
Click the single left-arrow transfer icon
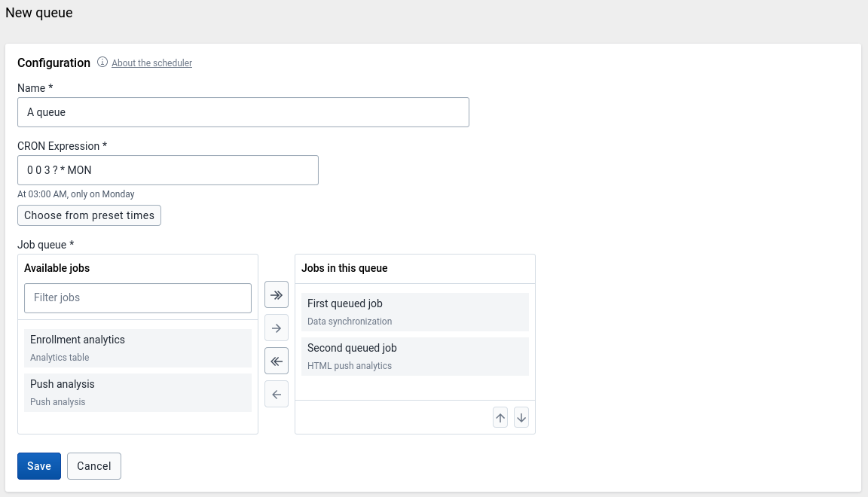pos(276,394)
